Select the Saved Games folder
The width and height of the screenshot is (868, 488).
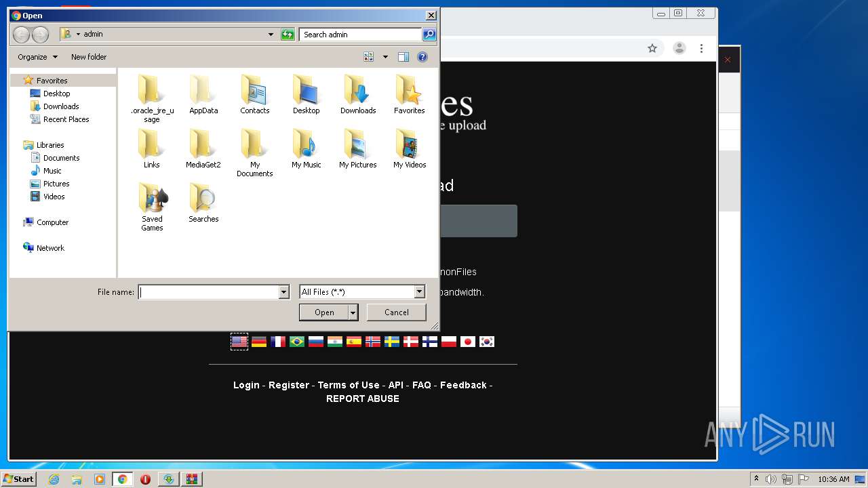click(x=152, y=207)
